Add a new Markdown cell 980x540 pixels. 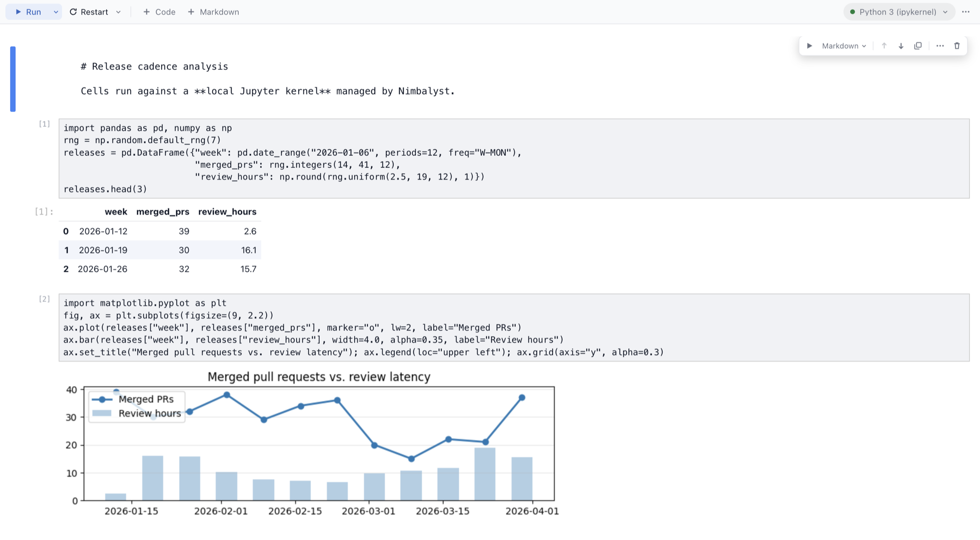[x=213, y=12]
